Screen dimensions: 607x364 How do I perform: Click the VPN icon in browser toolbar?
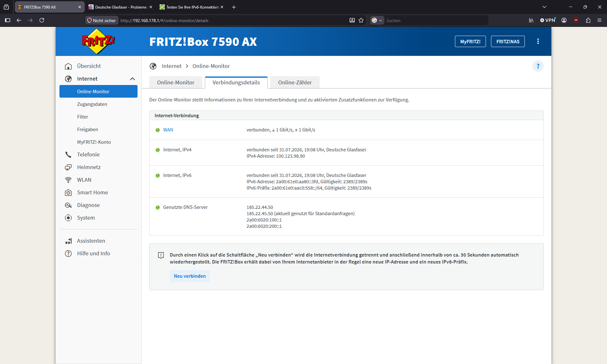point(548,20)
